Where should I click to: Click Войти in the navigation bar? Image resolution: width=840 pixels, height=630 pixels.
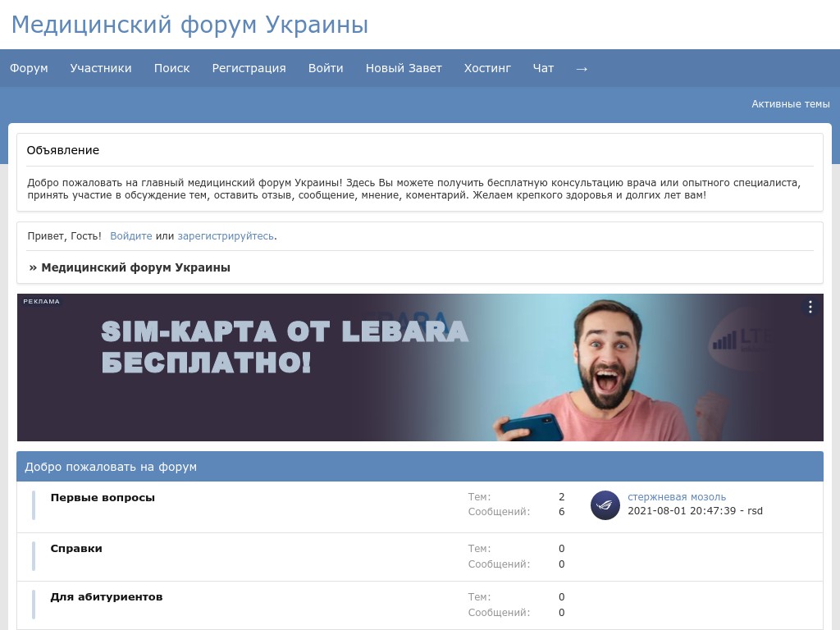coord(326,68)
